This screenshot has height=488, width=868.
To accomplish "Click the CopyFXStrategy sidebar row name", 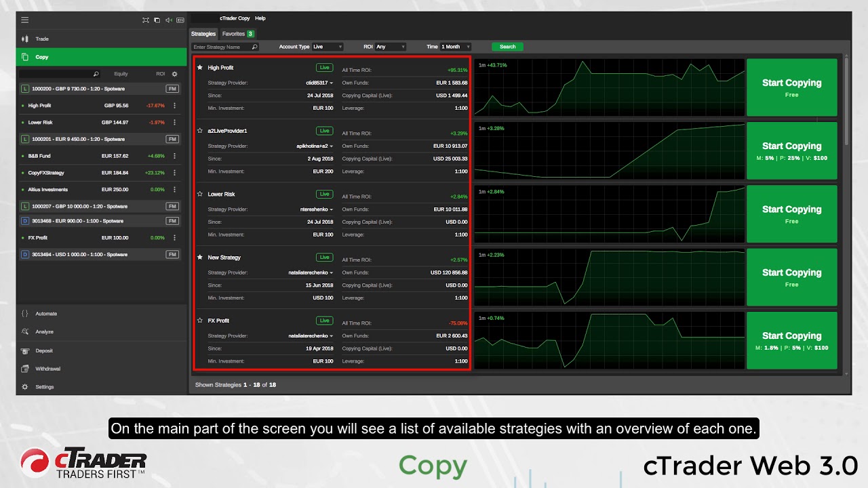I will [46, 173].
